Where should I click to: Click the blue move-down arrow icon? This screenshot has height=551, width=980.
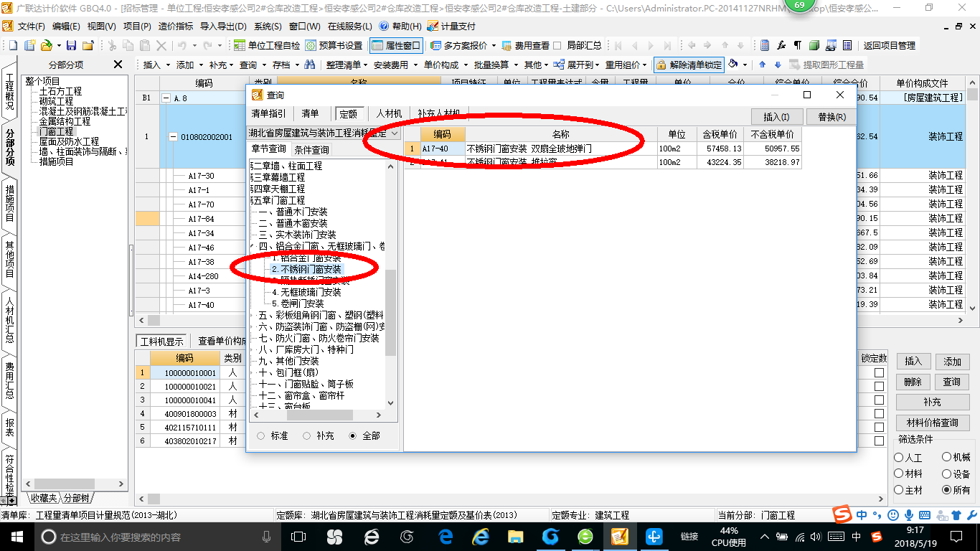point(778,65)
